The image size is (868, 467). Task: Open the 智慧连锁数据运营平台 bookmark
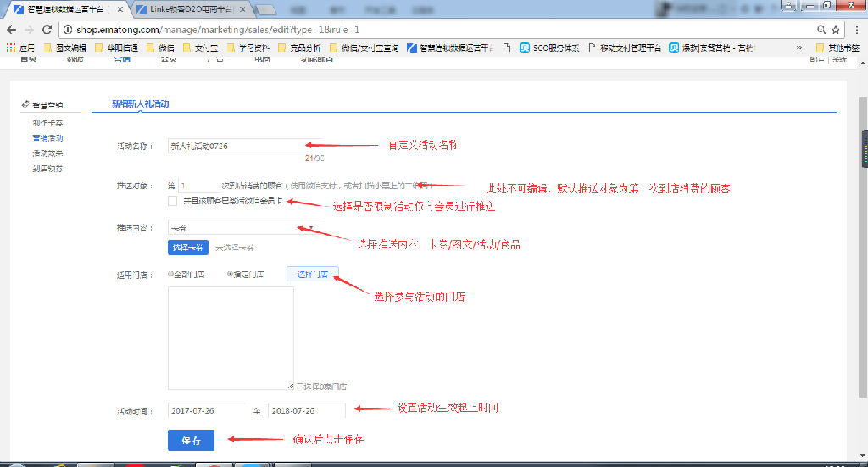point(451,48)
